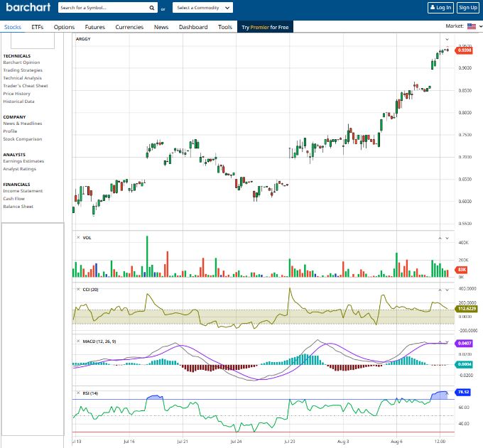483x448 pixels.
Task: Click the 112.6229 CCI value marker
Action: point(467,309)
